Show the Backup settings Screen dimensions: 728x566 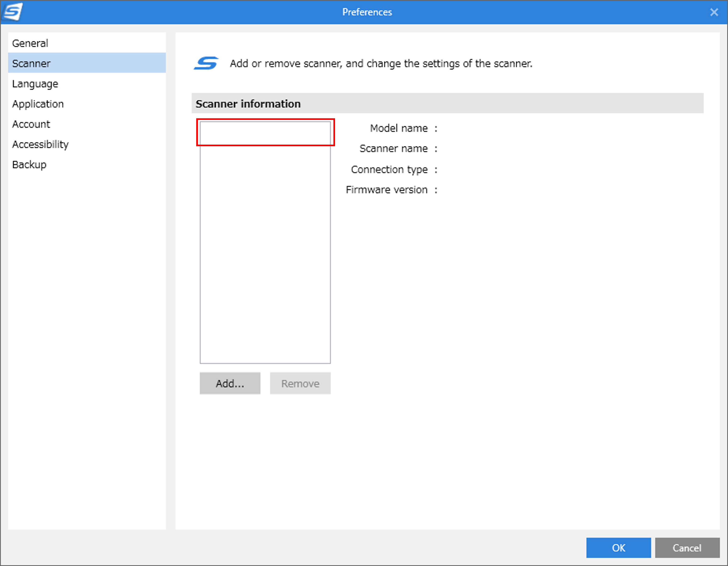tap(29, 165)
